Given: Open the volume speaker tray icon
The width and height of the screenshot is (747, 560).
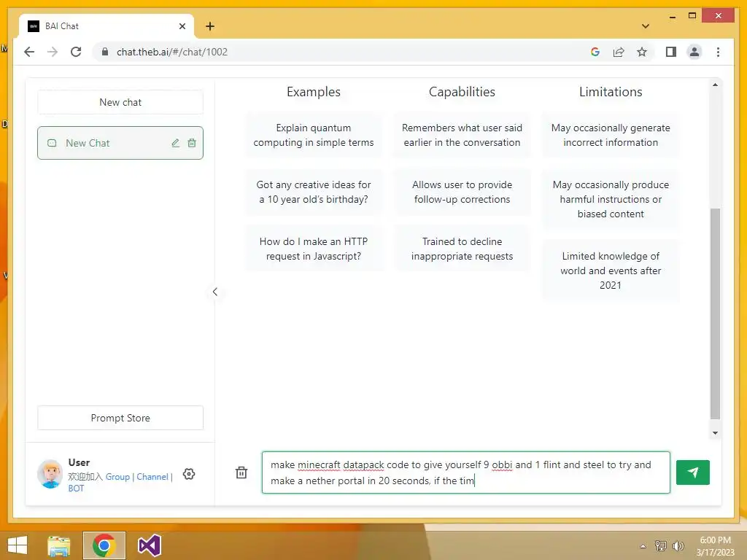Looking at the screenshot, I should 678,545.
